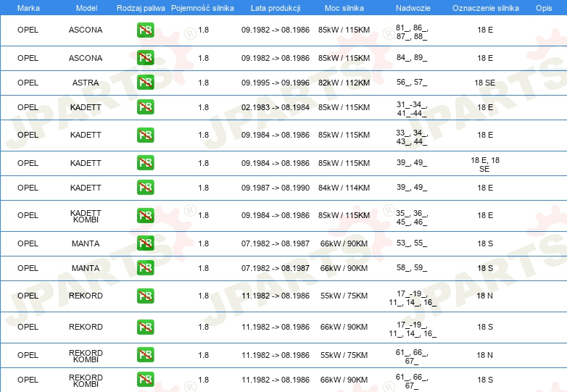Click the fuel icon in the Rekord 55kW row
The height and width of the screenshot is (392, 567).
point(145,296)
